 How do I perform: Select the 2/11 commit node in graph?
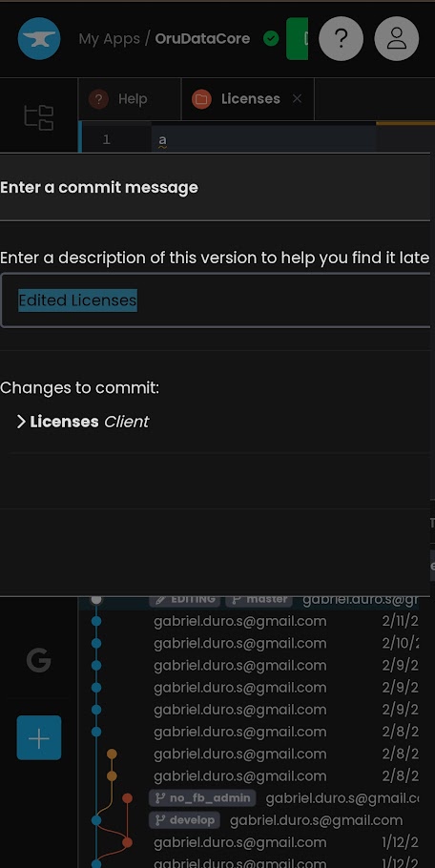pyautogui.click(x=96, y=621)
